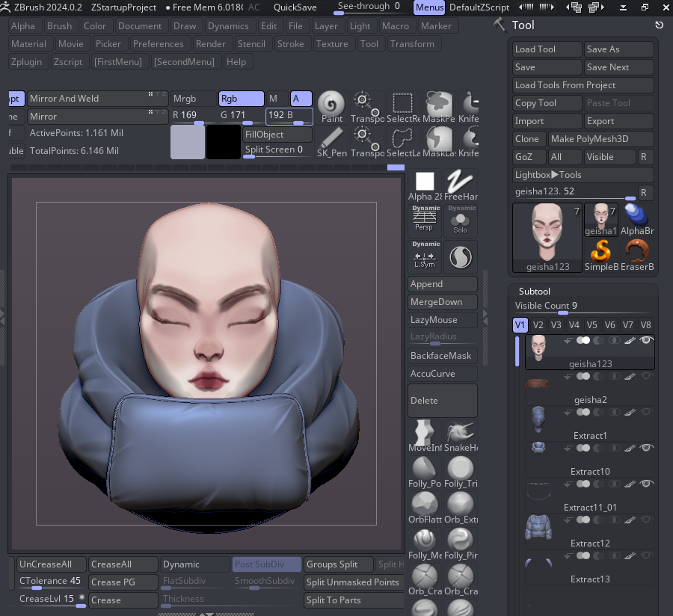Viewport: 673px width, 616px height.
Task: Select the Paint brush icon
Action: point(331,104)
